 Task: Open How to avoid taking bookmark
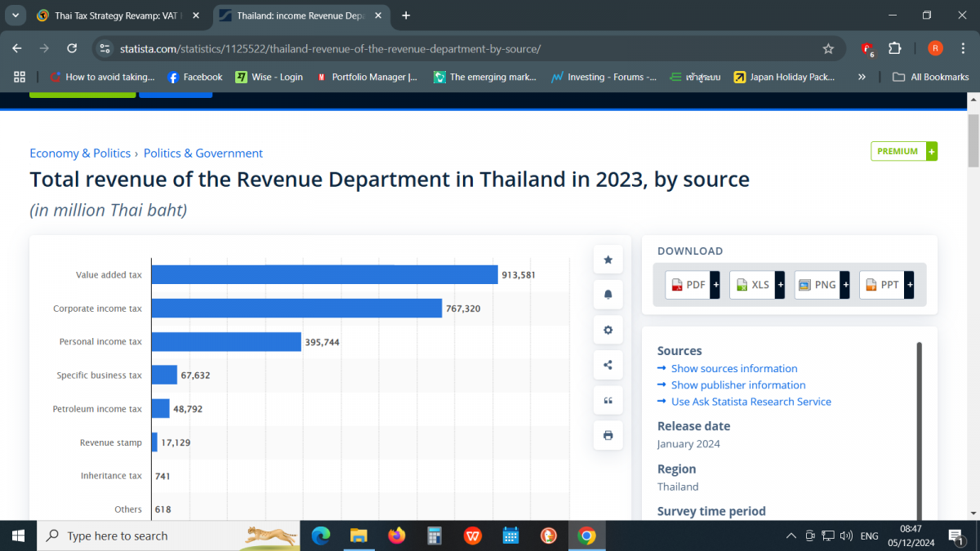[102, 77]
